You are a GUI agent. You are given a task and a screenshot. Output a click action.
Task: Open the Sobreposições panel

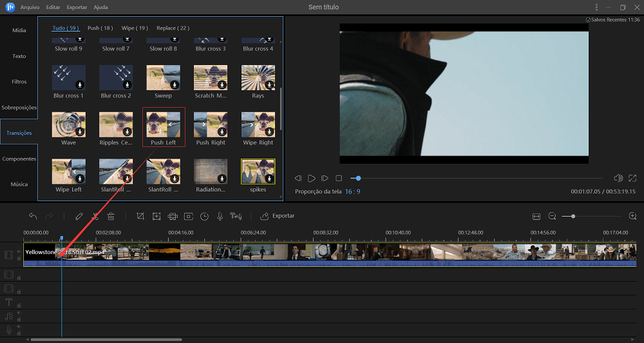click(19, 107)
